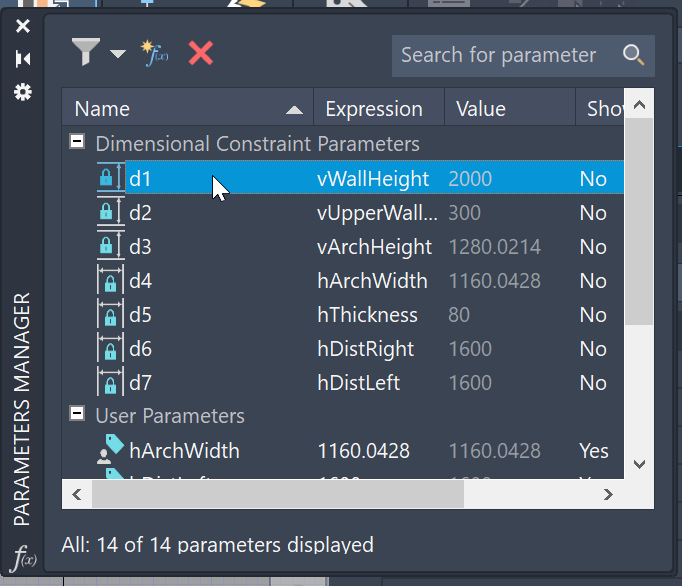The width and height of the screenshot is (682, 586).
Task: Click the horizontal scrollbar thumb
Action: pyautogui.click(x=278, y=494)
